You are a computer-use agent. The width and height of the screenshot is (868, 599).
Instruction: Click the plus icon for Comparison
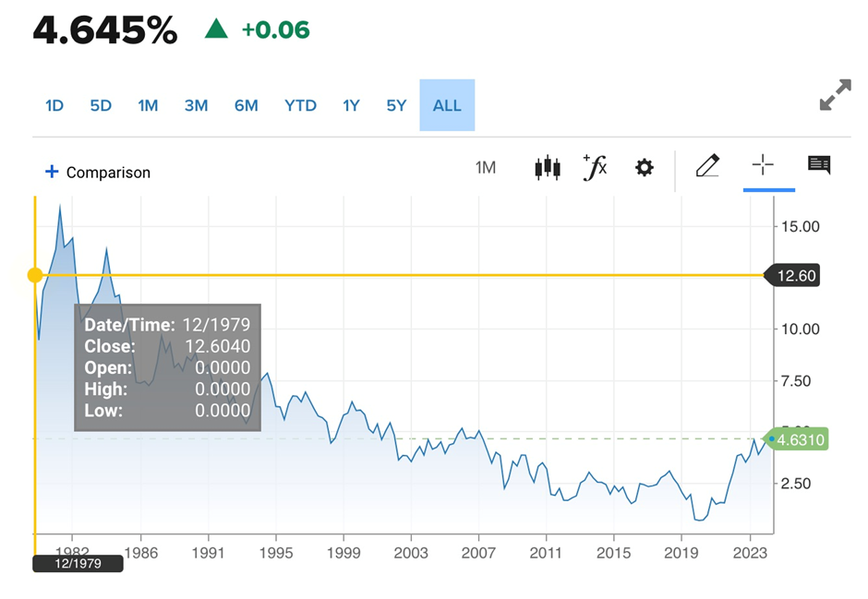coord(52,172)
